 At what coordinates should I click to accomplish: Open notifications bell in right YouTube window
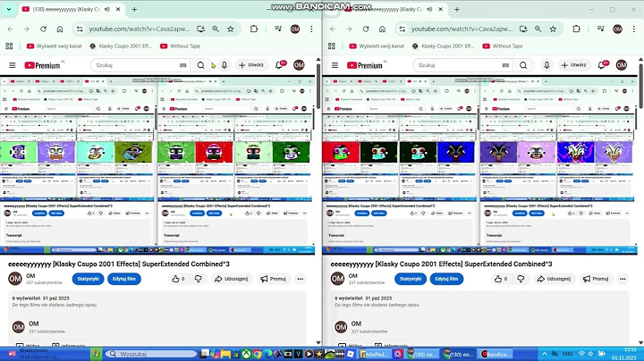[602, 65]
